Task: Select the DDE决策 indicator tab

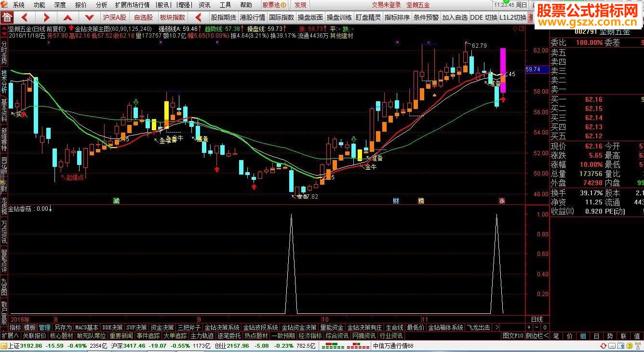Action: [112, 327]
